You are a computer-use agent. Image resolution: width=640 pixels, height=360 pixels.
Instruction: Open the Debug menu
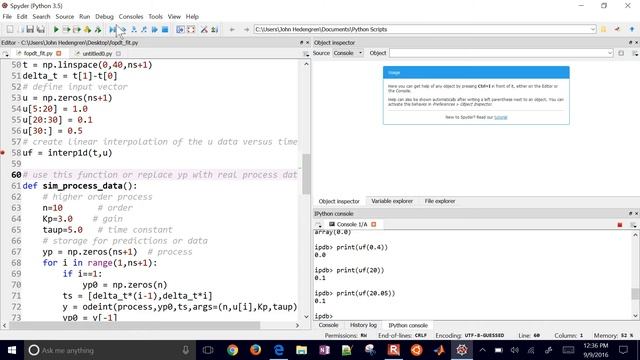click(104, 17)
